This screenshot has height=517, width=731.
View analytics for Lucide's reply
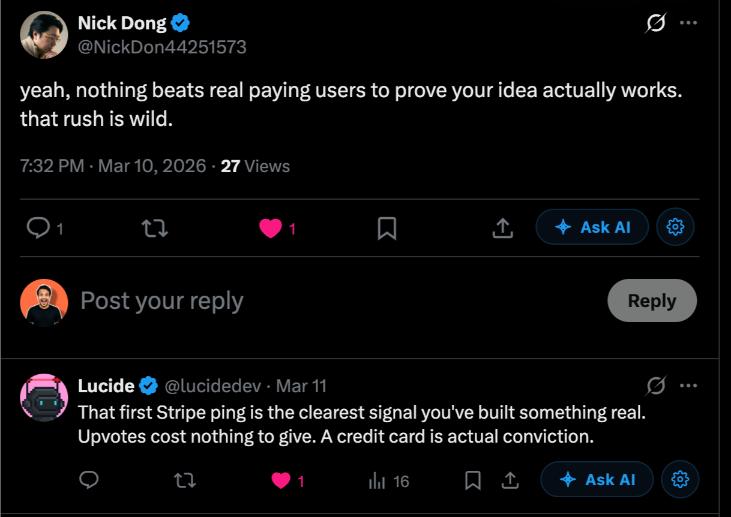coord(378,481)
